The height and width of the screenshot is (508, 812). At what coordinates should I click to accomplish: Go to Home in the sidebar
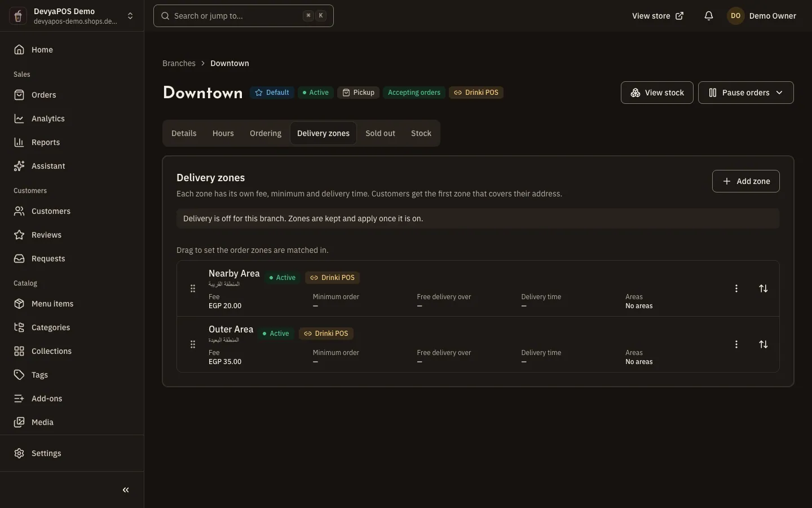click(72, 50)
